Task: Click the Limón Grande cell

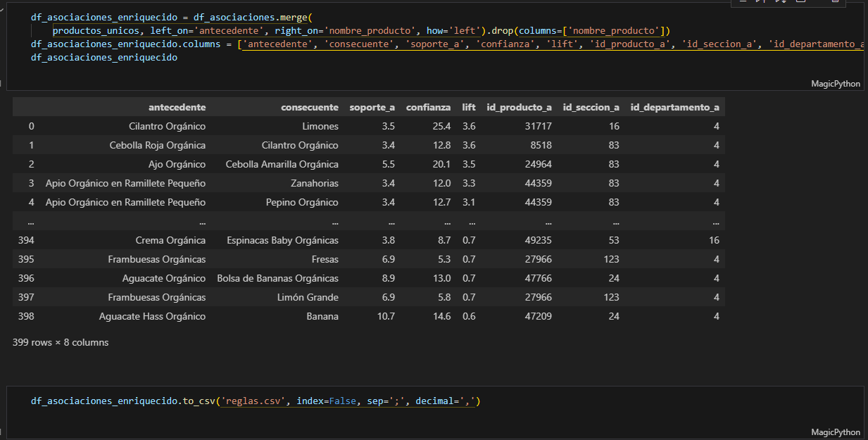Action: tap(308, 297)
